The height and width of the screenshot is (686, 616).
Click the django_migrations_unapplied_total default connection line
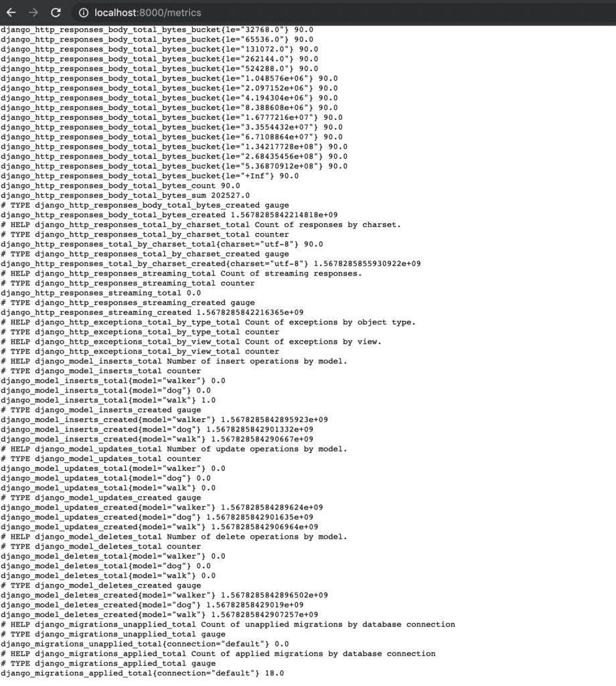pos(145,644)
